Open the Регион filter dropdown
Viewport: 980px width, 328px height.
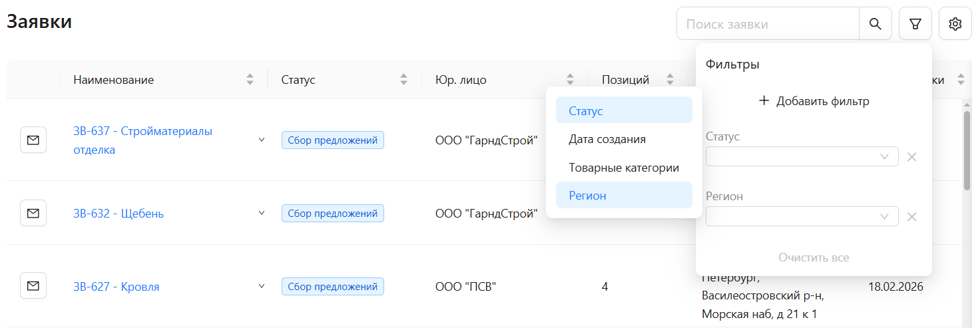[x=802, y=216]
